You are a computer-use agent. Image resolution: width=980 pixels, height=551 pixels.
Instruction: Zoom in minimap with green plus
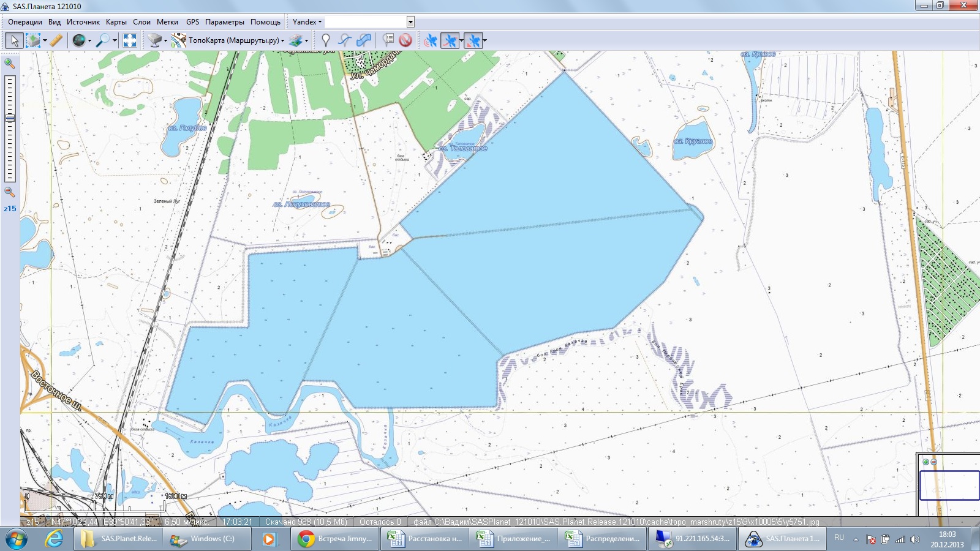point(925,462)
